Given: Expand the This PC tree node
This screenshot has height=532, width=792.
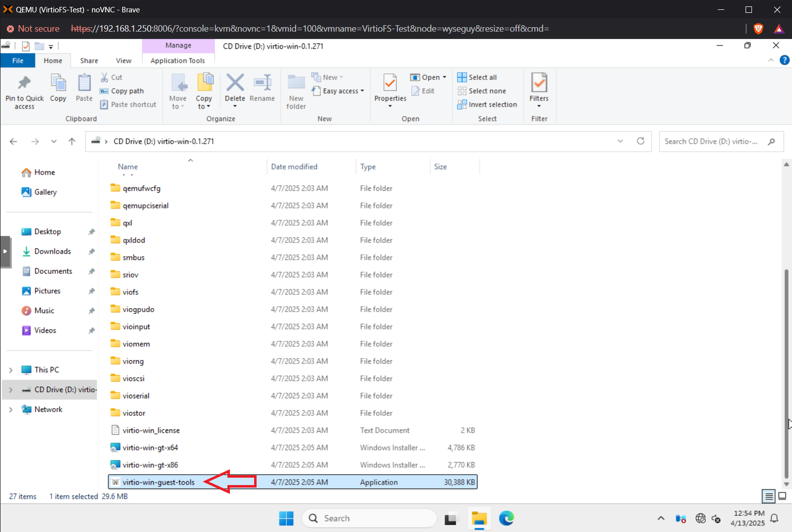Looking at the screenshot, I should click(10, 370).
